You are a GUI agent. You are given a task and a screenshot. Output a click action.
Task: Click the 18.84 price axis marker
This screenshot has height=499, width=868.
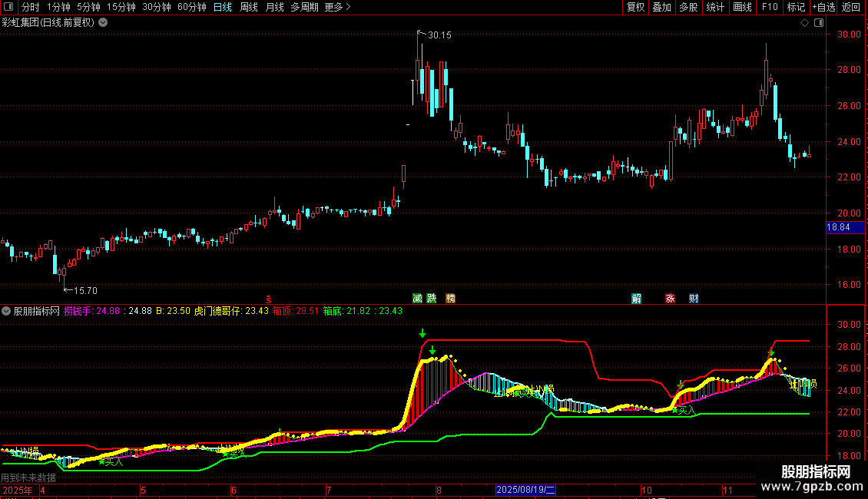point(845,227)
